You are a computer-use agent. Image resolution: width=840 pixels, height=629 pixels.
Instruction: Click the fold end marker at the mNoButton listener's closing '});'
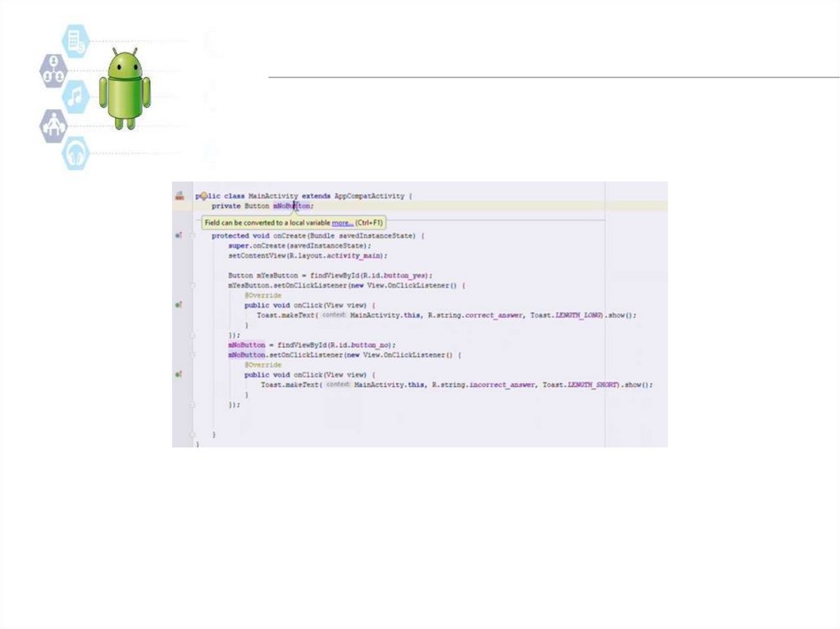(193, 405)
